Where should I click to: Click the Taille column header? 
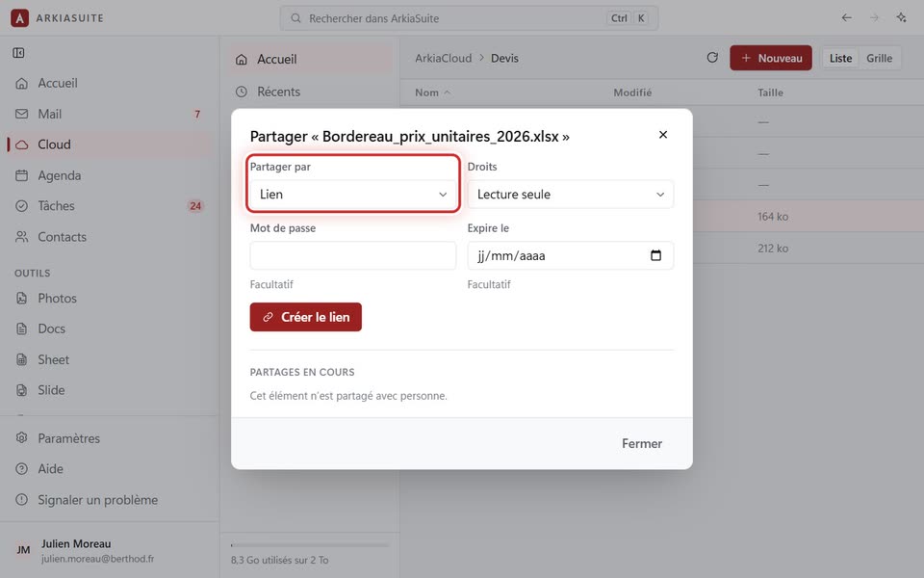[770, 92]
